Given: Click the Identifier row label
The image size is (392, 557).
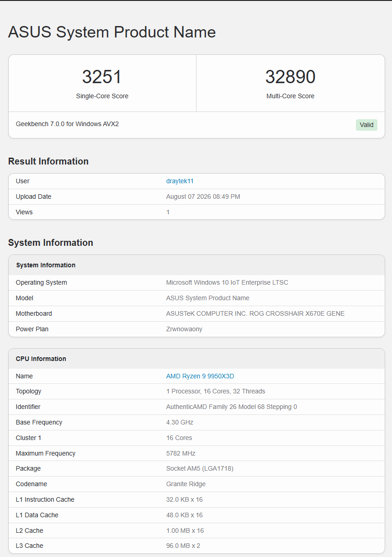Looking at the screenshot, I should (28, 407).
